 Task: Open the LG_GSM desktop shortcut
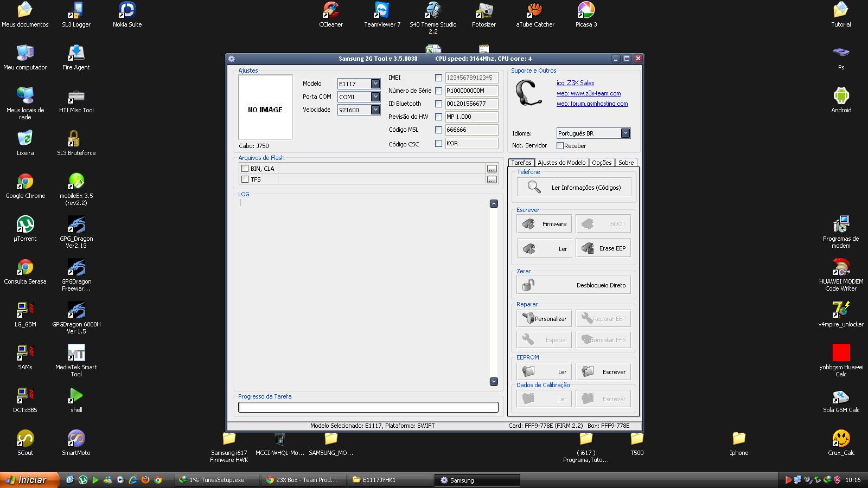[x=25, y=314]
